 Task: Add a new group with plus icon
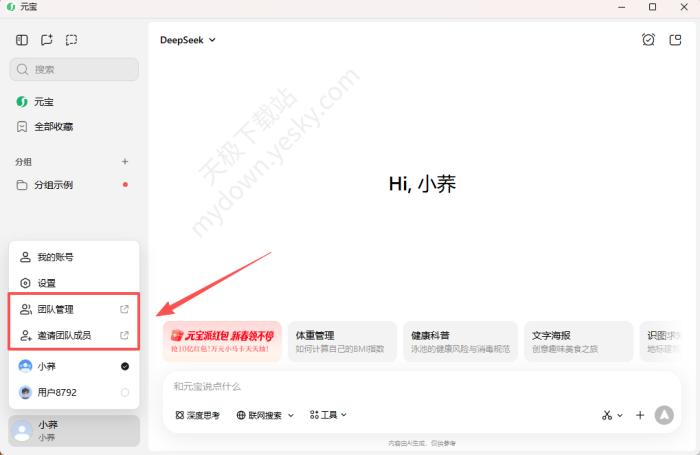125,162
